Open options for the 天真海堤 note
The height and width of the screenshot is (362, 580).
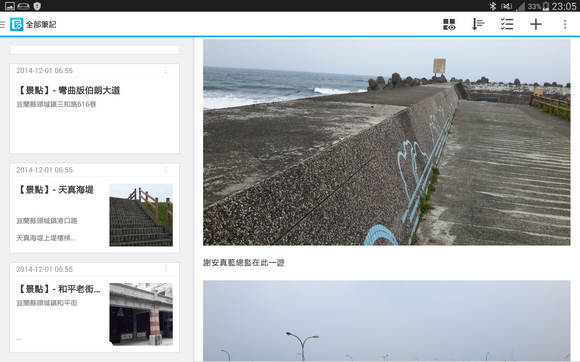pyautogui.click(x=166, y=170)
